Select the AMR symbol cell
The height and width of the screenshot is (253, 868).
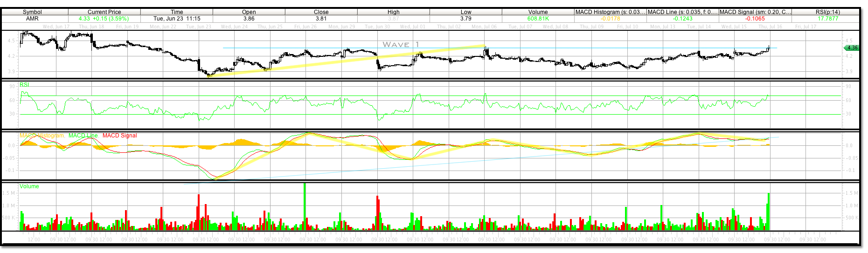(32, 19)
